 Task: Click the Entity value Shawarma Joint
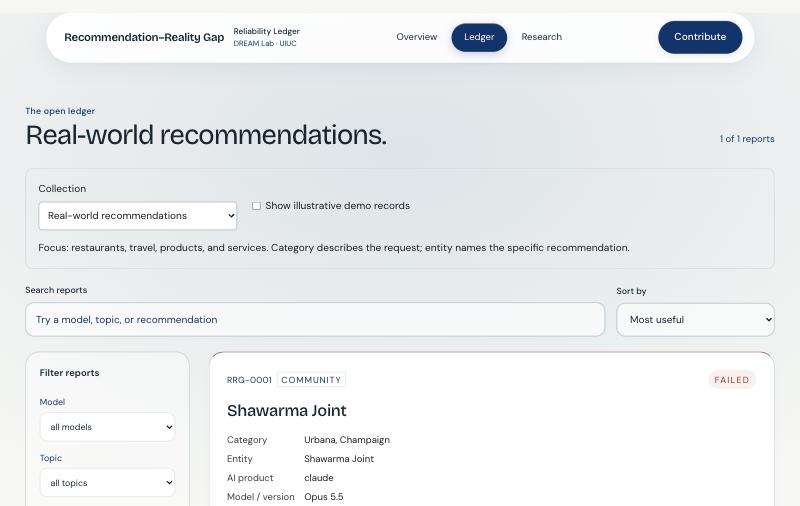(x=339, y=459)
